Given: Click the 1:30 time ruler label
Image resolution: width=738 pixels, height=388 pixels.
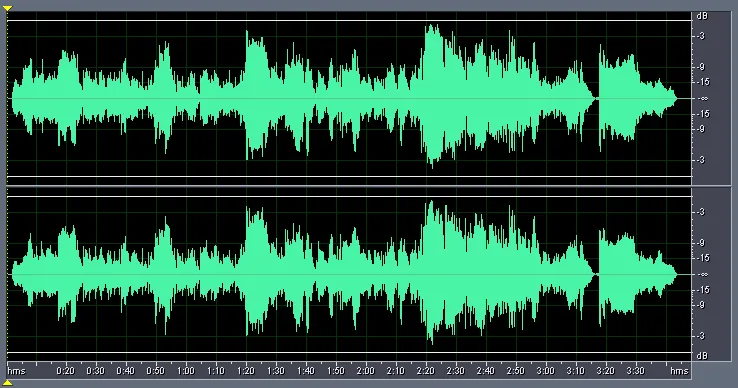Looking at the screenshot, I should (x=276, y=371).
